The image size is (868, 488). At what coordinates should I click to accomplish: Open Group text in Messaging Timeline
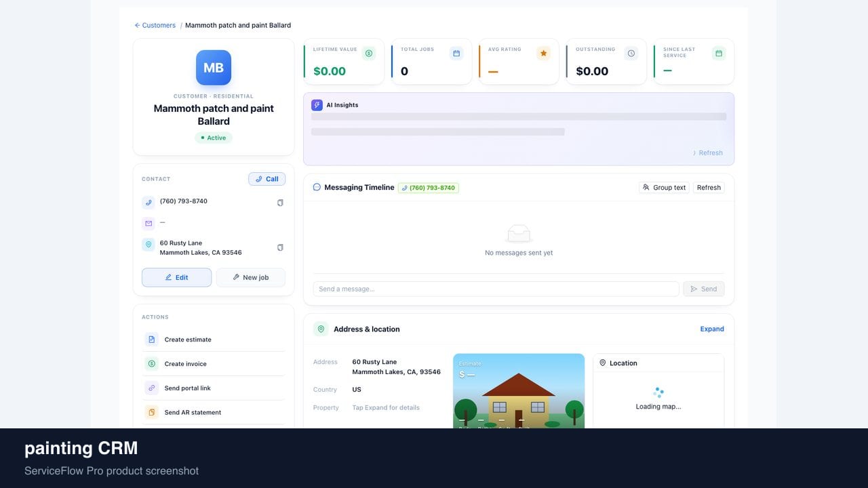point(664,188)
